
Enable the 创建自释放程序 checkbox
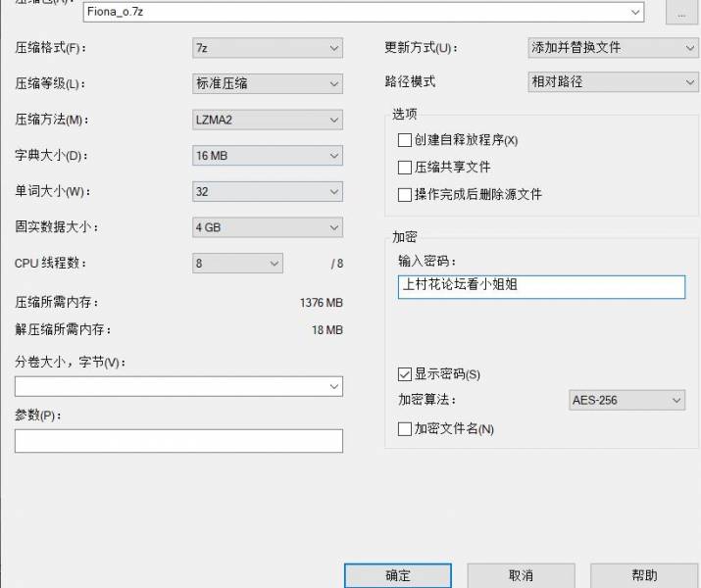[x=405, y=140]
